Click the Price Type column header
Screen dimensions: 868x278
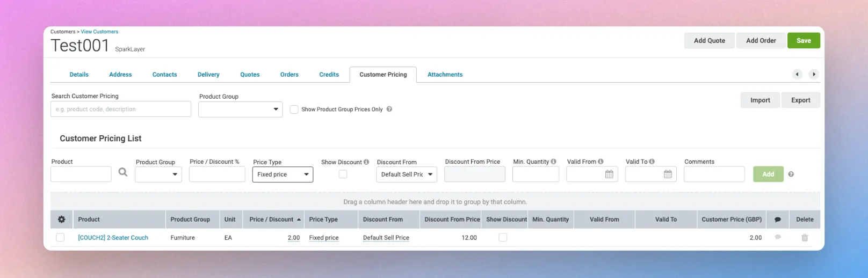click(331, 220)
